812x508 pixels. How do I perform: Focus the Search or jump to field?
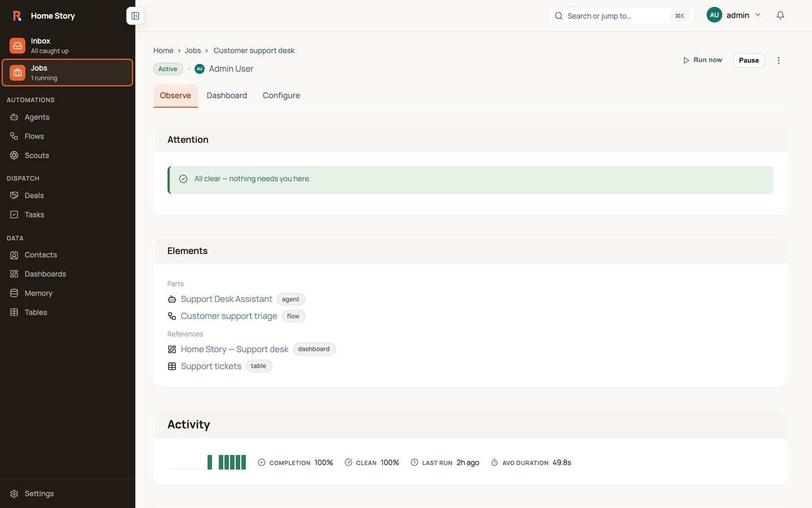tap(621, 16)
